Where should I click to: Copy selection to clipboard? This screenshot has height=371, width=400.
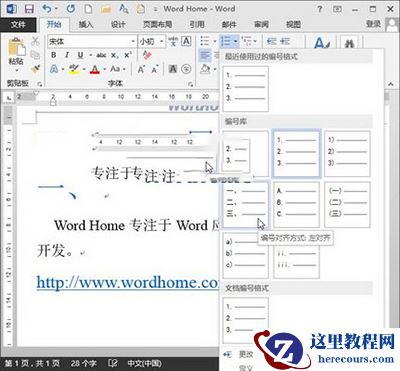coord(35,55)
